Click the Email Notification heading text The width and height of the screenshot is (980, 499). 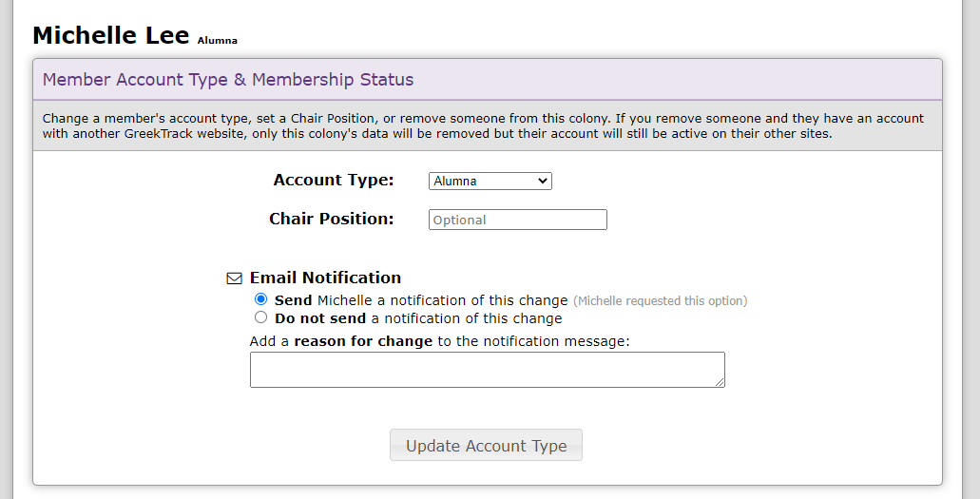325,278
